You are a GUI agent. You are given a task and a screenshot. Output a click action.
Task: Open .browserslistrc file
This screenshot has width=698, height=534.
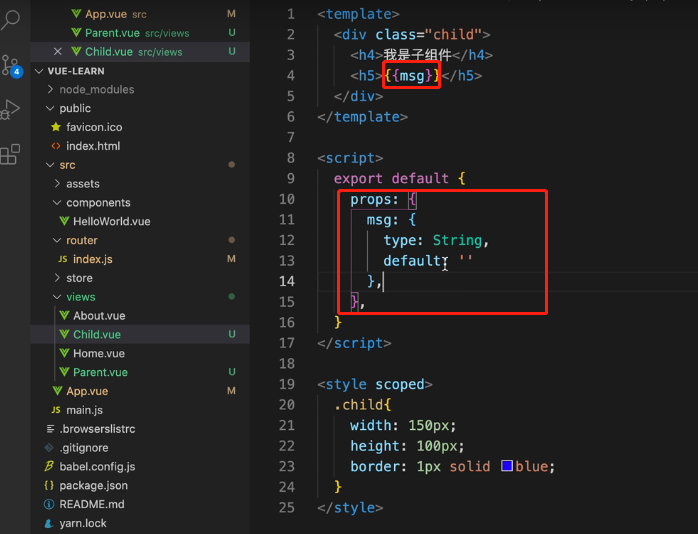140,429
